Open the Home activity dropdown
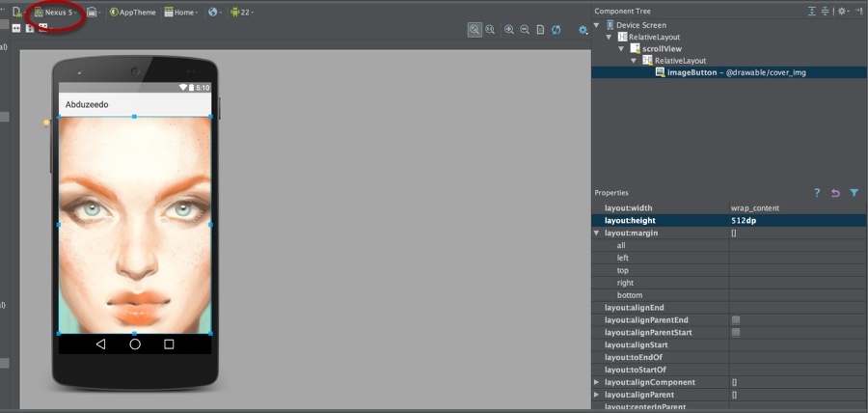 (x=181, y=13)
